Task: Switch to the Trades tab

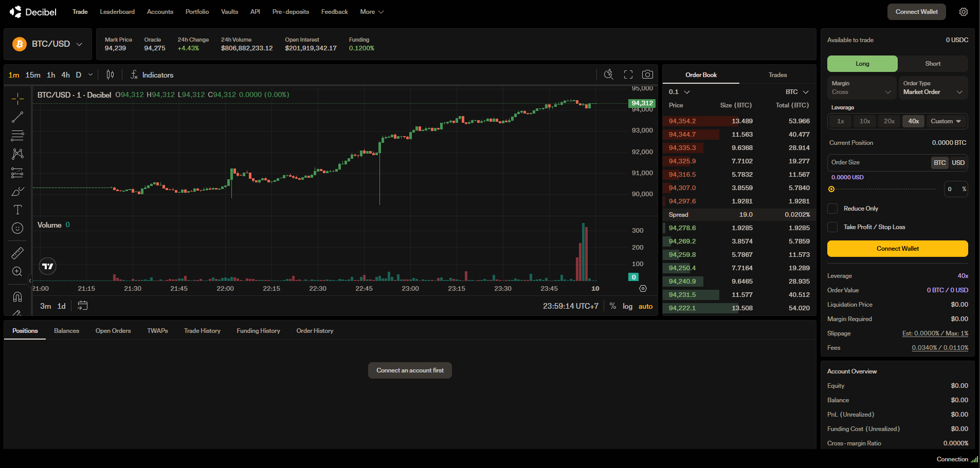Action: [x=777, y=75]
